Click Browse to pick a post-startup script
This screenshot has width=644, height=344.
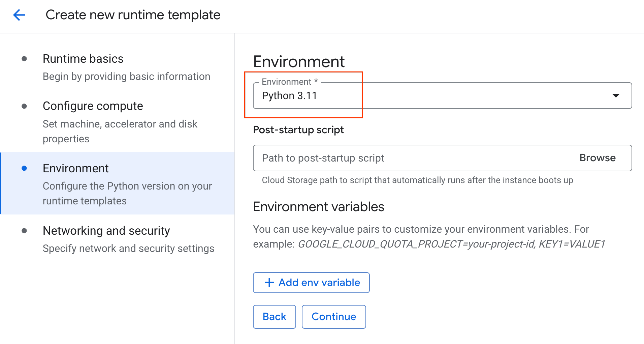(x=598, y=158)
